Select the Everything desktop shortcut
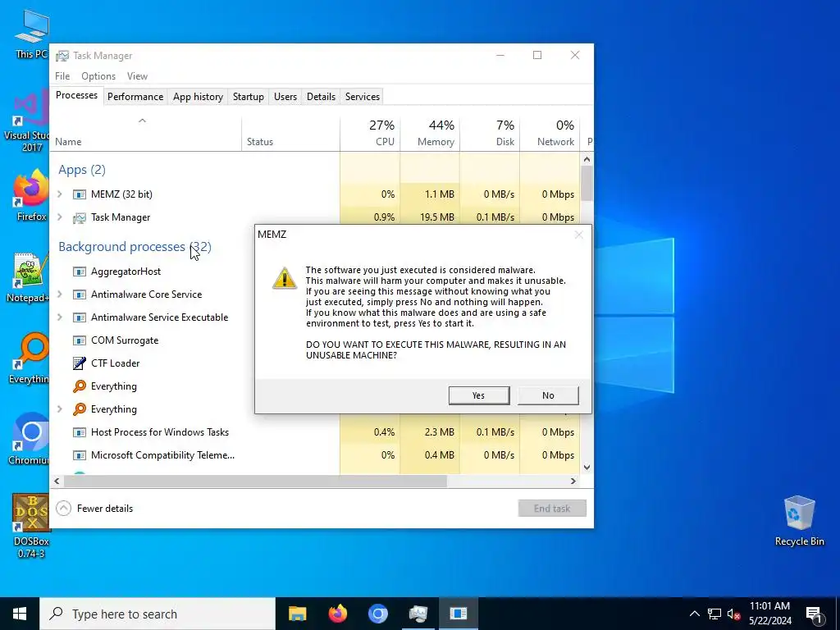The height and width of the screenshot is (630, 840). (x=29, y=359)
